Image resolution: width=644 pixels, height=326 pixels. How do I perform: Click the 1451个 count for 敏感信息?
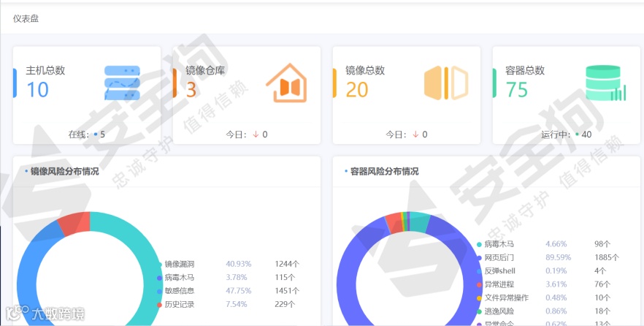click(x=287, y=291)
